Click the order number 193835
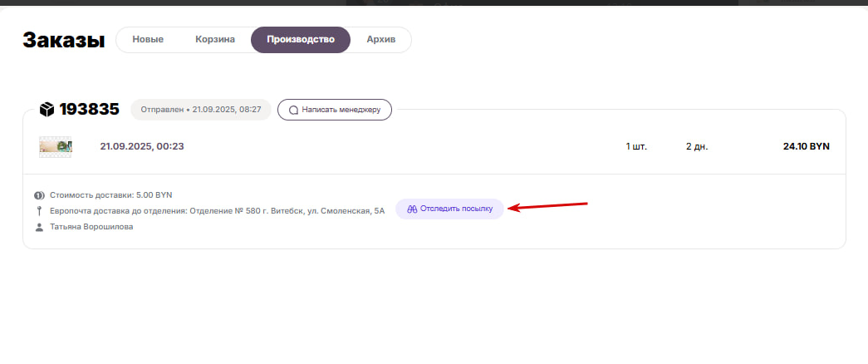The image size is (868, 364). 89,110
